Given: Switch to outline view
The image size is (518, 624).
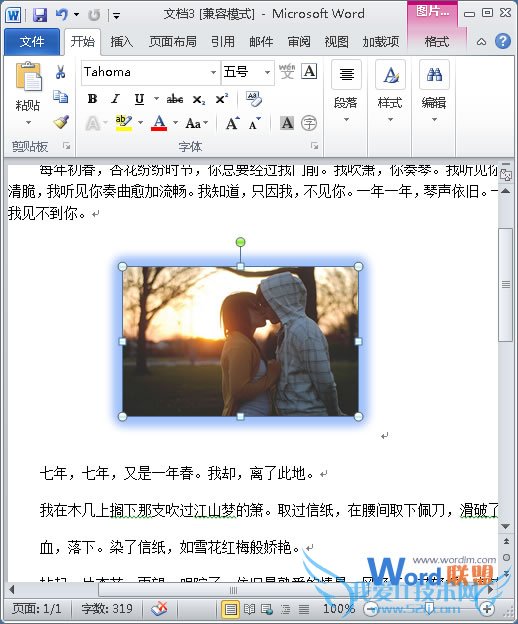Looking at the screenshot, I should 285,609.
